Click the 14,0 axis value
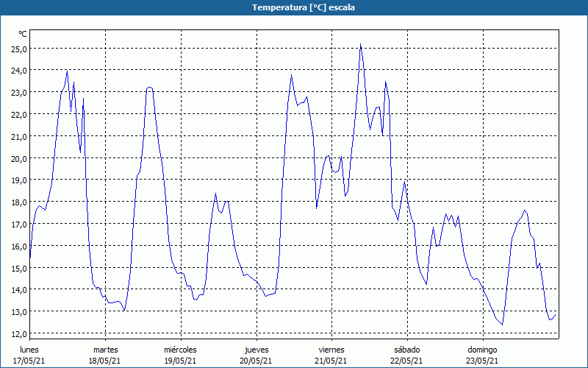The image size is (588, 368). coord(20,290)
